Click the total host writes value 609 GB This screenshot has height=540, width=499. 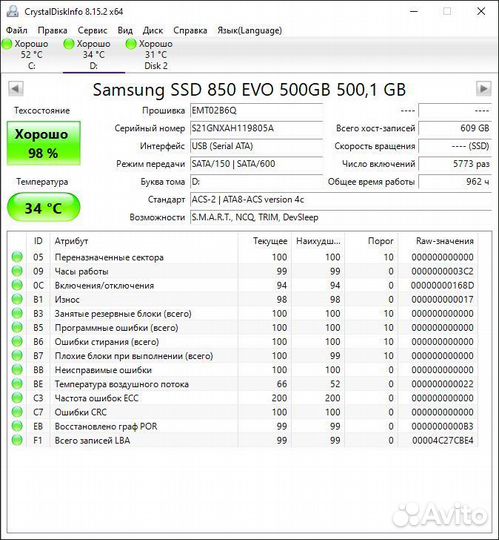coord(455,128)
